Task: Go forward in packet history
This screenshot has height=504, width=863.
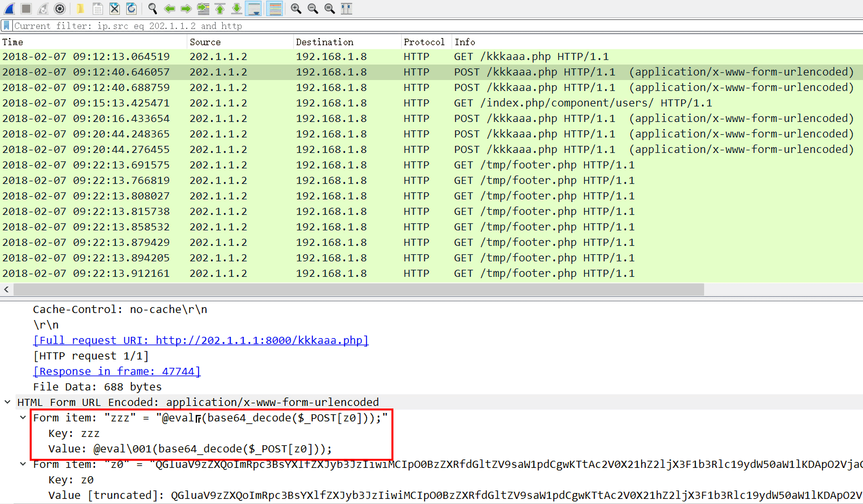Action: [x=186, y=9]
